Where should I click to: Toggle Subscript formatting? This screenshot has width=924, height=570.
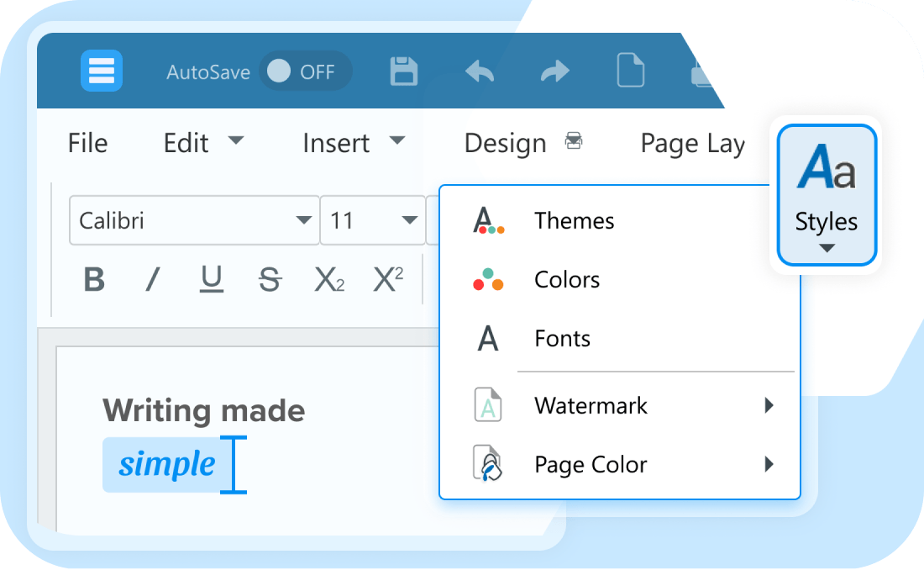[329, 280]
